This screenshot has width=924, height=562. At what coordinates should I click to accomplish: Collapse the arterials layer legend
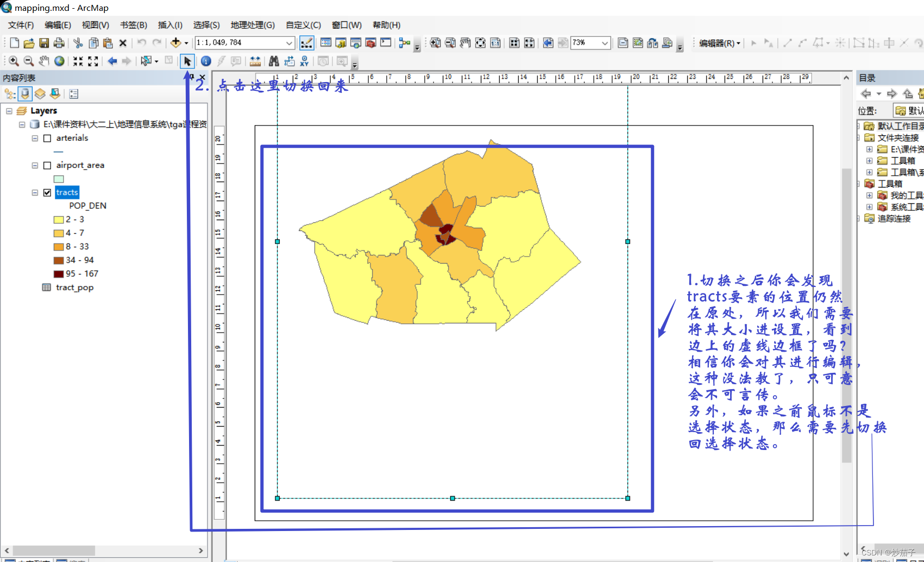pos(35,138)
